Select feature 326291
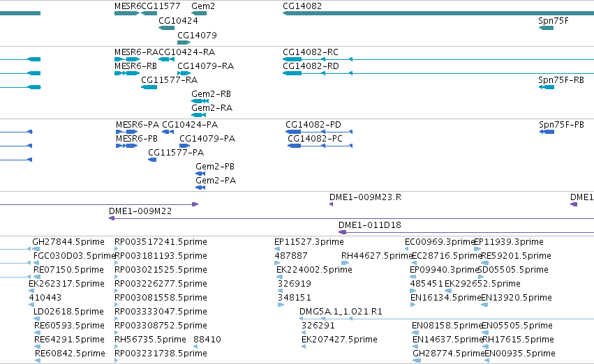594x364 pixels. coord(318,326)
